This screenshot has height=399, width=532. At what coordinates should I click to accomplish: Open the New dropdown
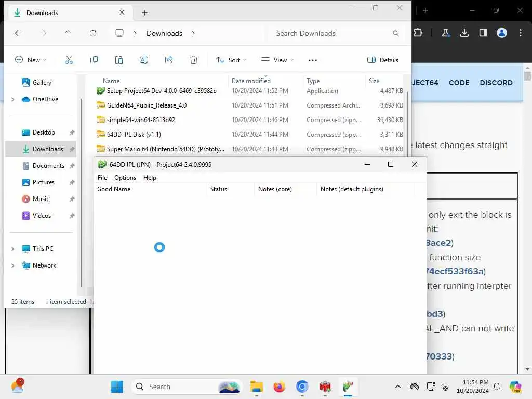coord(31,60)
